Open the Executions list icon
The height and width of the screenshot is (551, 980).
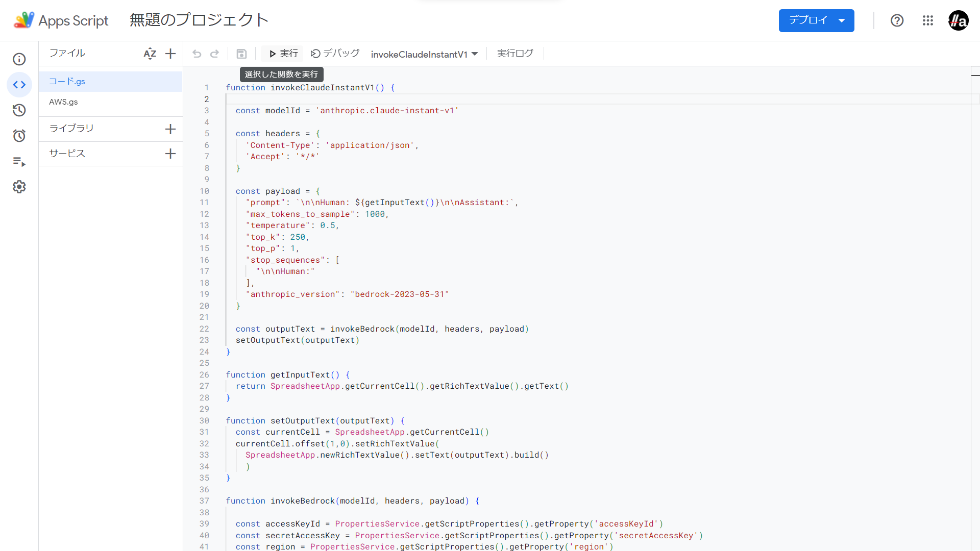(x=19, y=162)
